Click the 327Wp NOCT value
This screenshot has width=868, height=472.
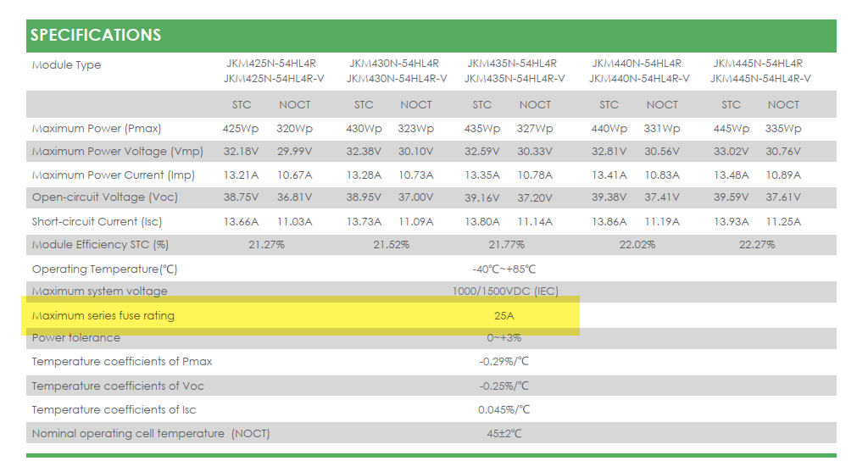[535, 128]
